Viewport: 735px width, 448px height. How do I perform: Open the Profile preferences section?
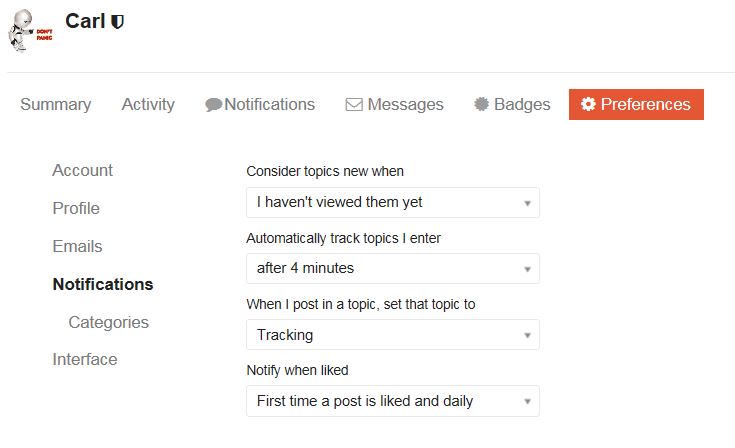76,208
